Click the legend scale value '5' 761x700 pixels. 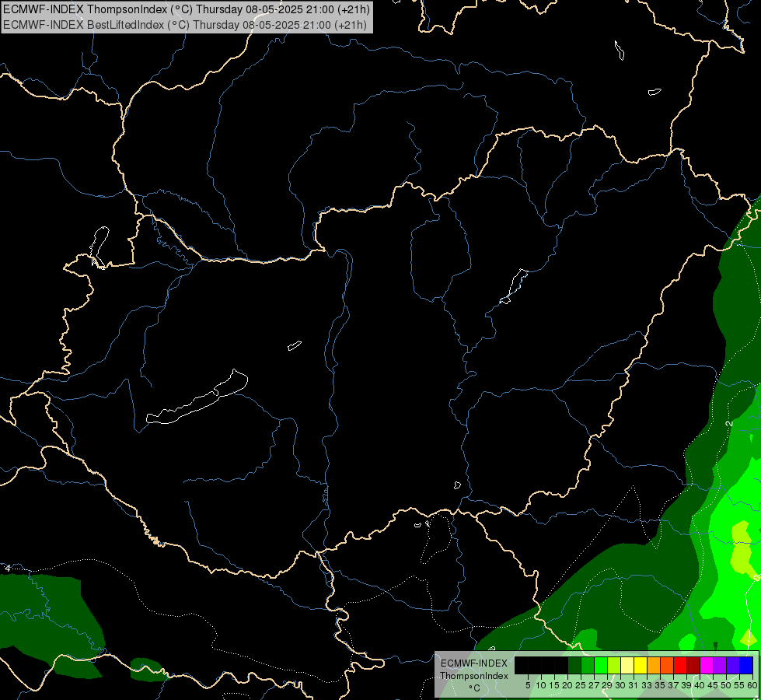528,685
